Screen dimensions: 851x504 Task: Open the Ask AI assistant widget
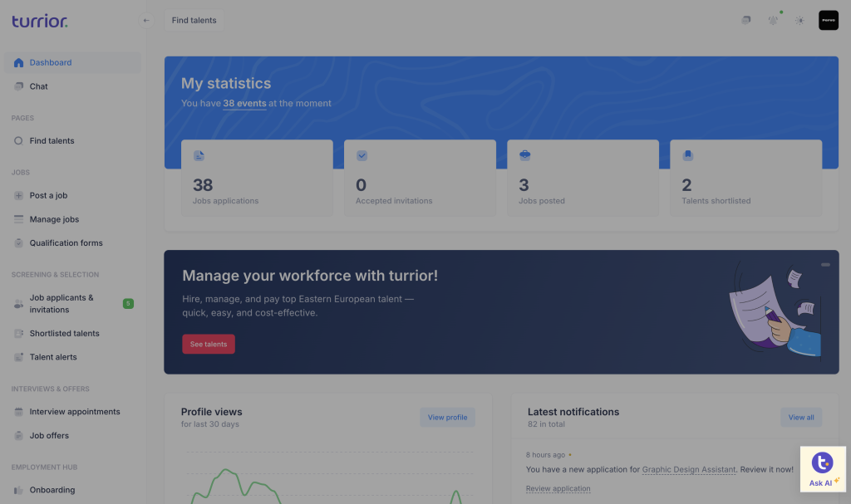[x=823, y=469]
